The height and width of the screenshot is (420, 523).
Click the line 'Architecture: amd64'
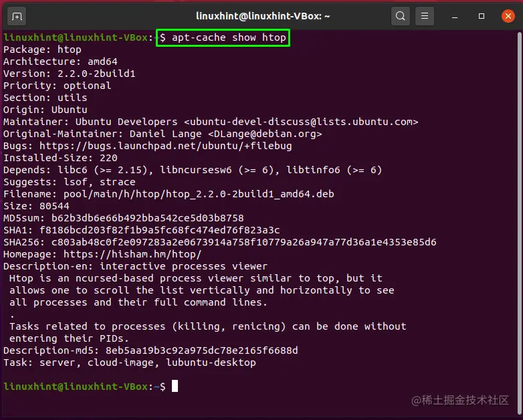coord(60,62)
